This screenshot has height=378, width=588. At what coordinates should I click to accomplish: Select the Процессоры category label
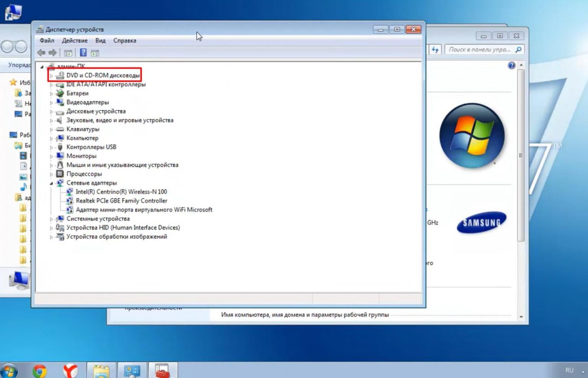tap(84, 174)
